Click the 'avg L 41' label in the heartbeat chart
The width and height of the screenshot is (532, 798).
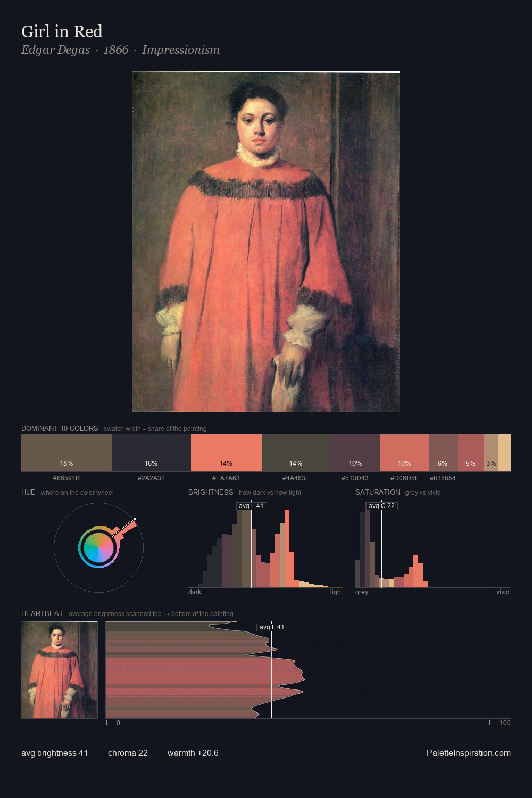[271, 627]
